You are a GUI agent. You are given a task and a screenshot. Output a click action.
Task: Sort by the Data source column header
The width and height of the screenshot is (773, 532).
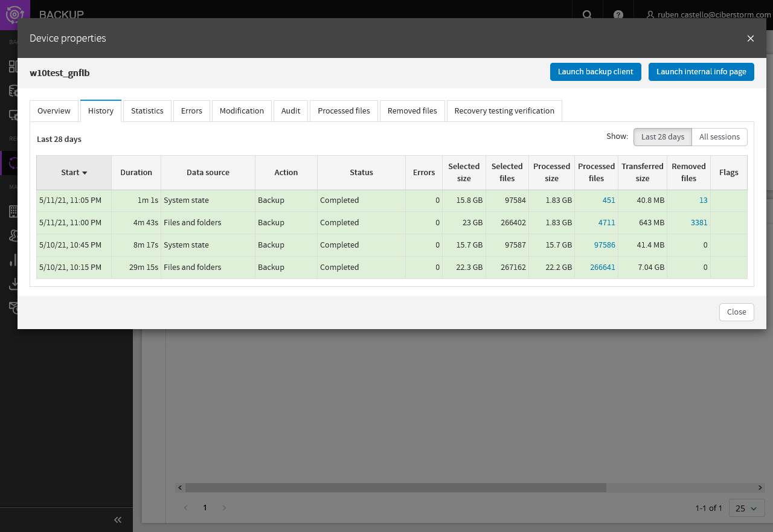tap(208, 173)
